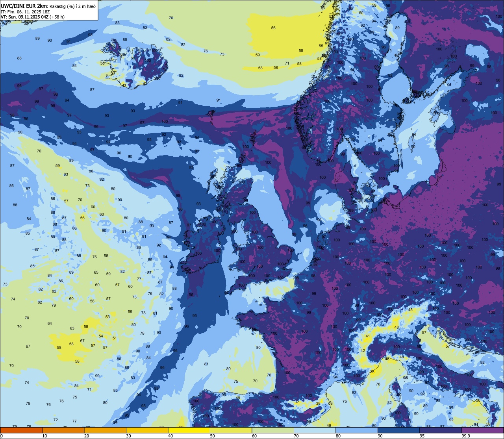
Task: Click the dark orange legend swatch between 10 and 20
Action: [63, 430]
